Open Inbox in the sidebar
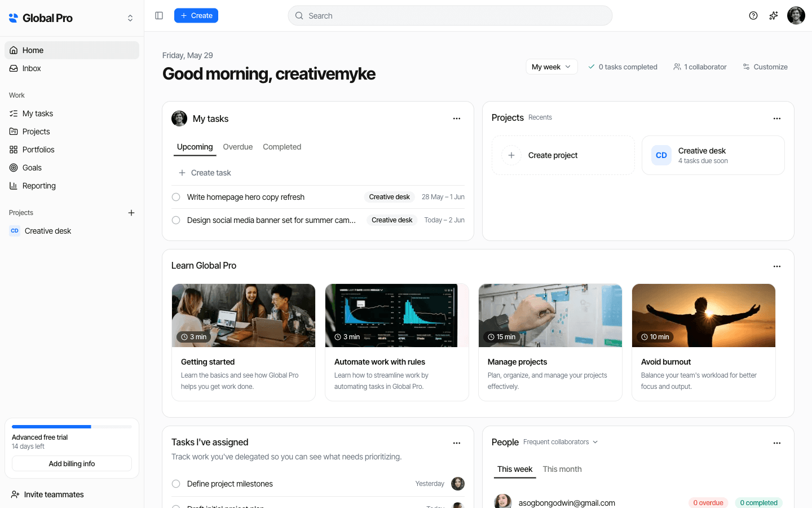812x508 pixels. tap(72, 68)
